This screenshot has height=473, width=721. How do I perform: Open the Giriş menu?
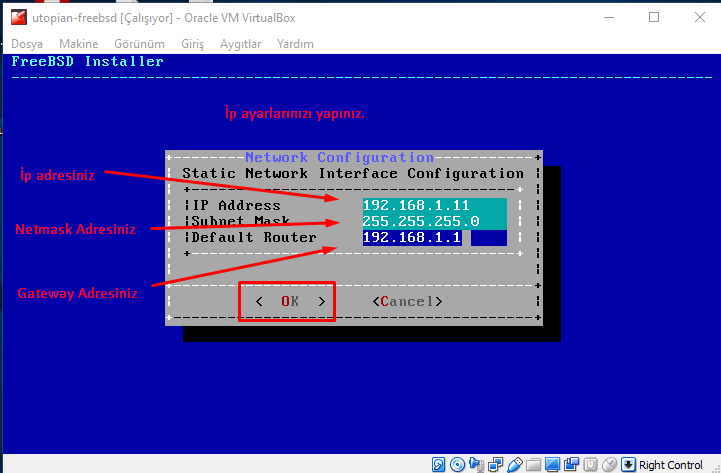192,44
